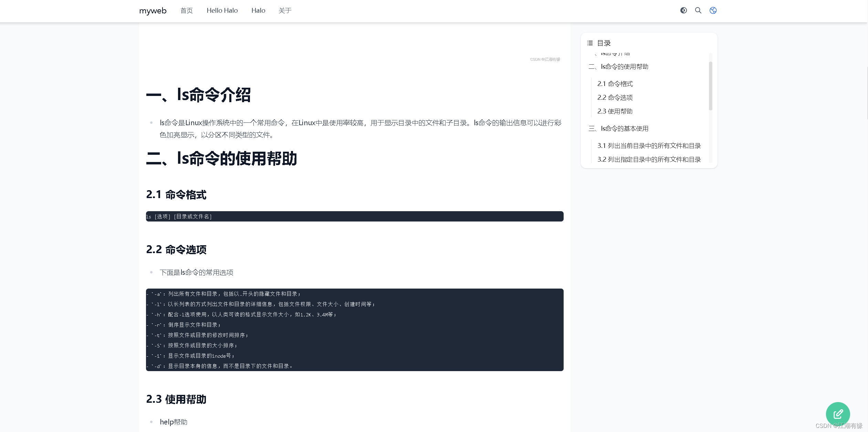Click the 2.3 使用帮助 article heading
868x432 pixels.
(176, 399)
